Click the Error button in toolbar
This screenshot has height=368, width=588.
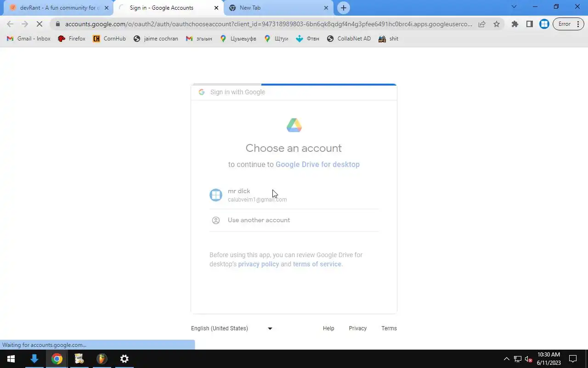click(568, 24)
